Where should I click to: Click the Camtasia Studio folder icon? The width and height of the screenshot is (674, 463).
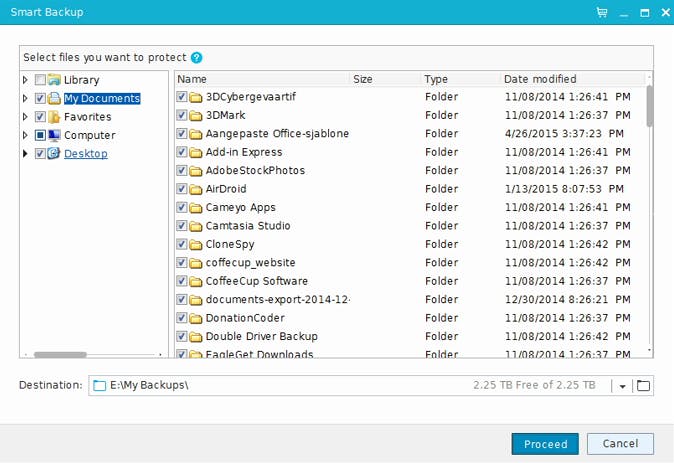(x=196, y=226)
